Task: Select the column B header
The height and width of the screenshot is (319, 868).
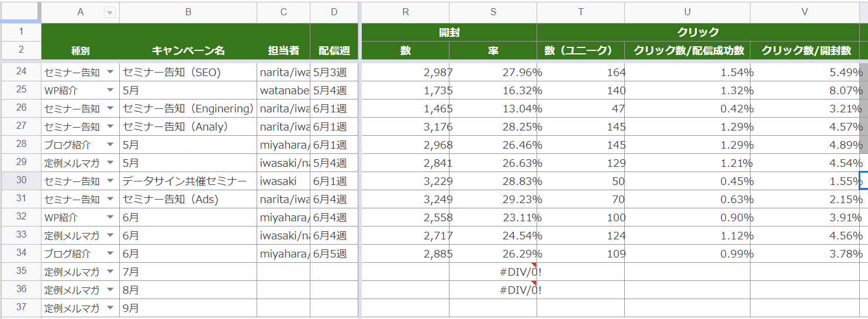Action: pyautogui.click(x=188, y=12)
